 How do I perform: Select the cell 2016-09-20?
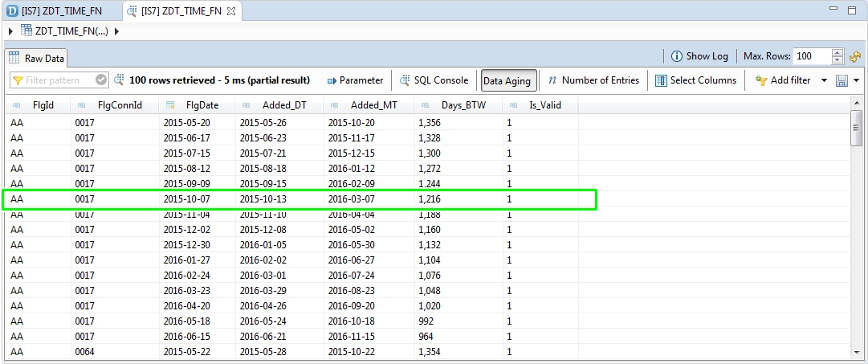point(352,306)
